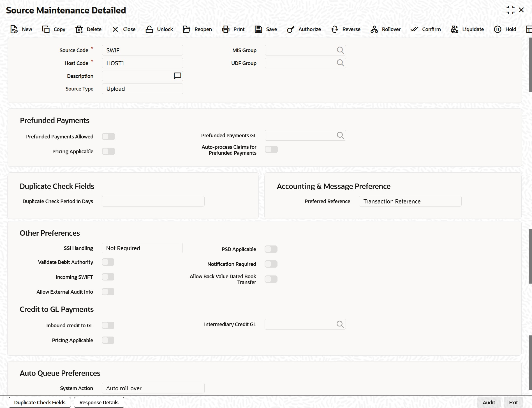This screenshot has width=532, height=408.
Task: Reopen the record with the Reopen icon
Action: (186, 29)
